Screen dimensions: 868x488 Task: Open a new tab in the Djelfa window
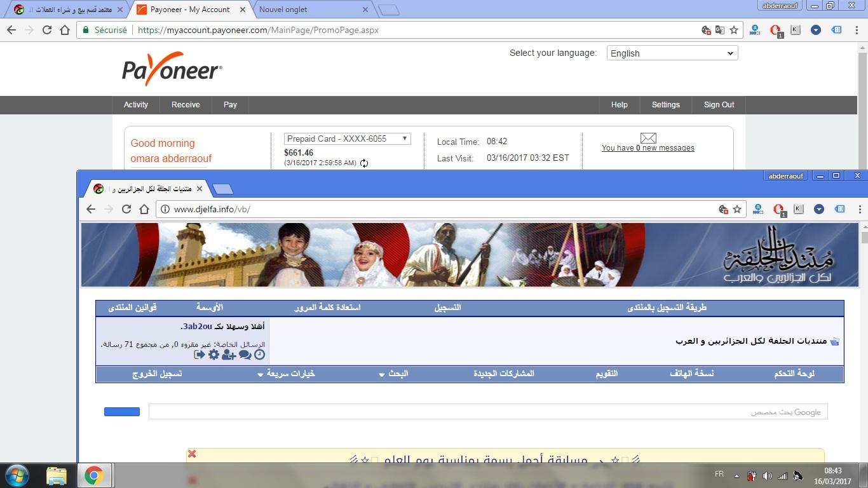(222, 189)
